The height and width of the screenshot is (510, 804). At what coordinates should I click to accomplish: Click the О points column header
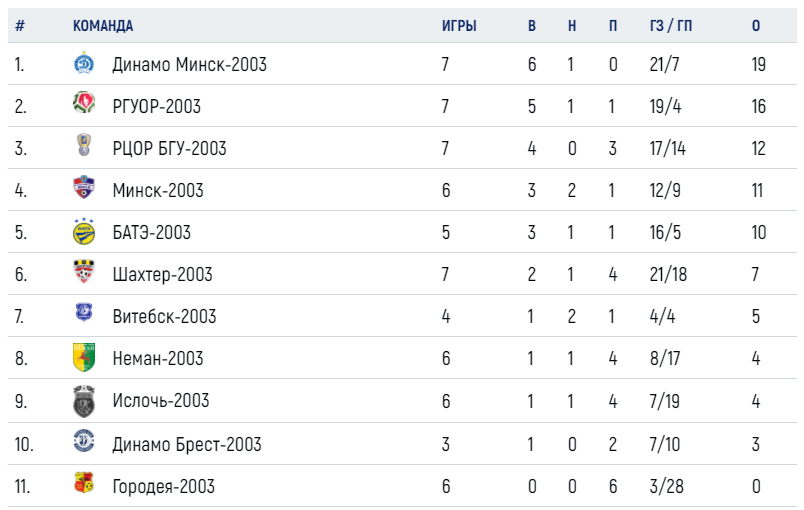[x=756, y=26]
